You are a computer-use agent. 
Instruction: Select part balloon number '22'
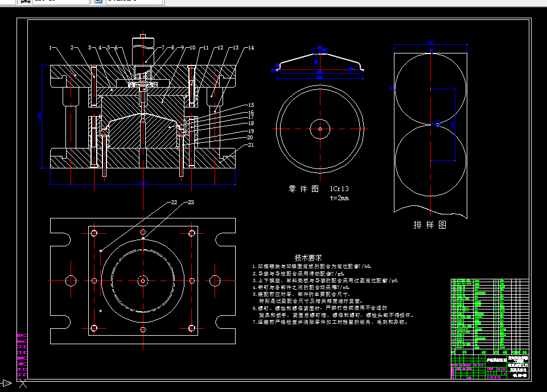pos(174,203)
